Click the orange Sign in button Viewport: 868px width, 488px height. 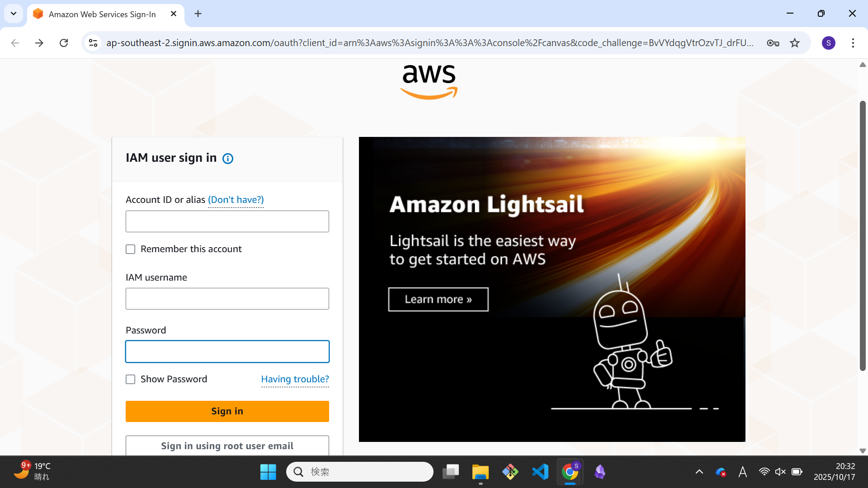coord(227,411)
